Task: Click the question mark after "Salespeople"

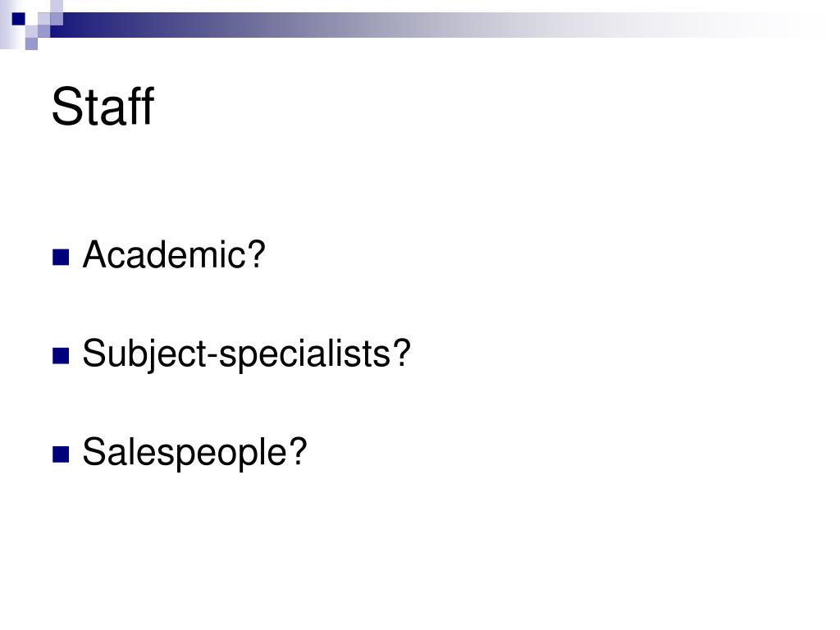Action: (x=297, y=451)
